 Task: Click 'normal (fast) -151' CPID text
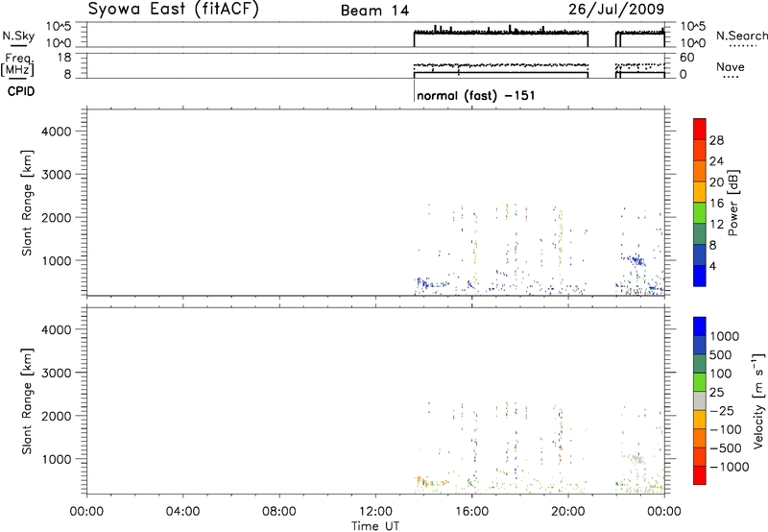coord(475,95)
